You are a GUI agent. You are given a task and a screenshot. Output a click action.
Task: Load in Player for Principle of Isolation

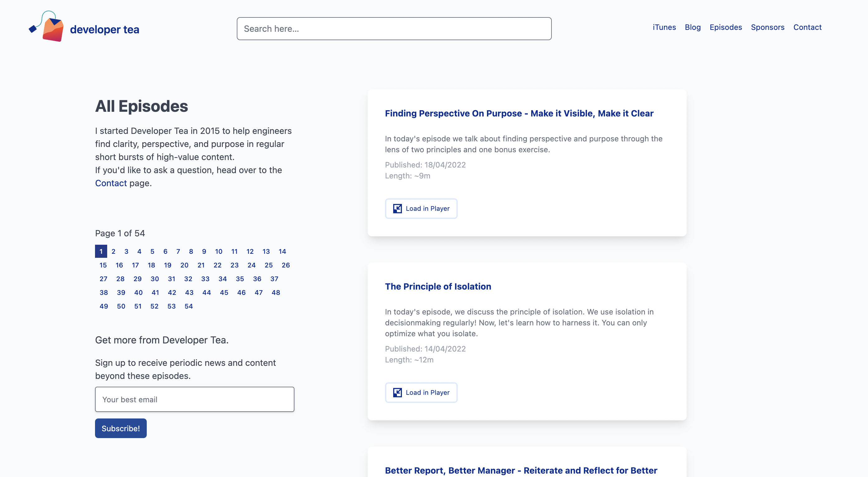(421, 392)
